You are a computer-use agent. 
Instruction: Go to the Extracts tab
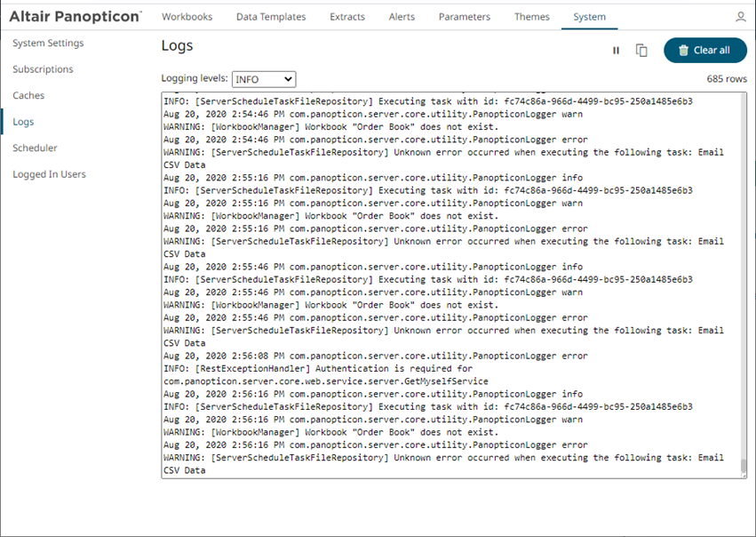pyautogui.click(x=346, y=17)
